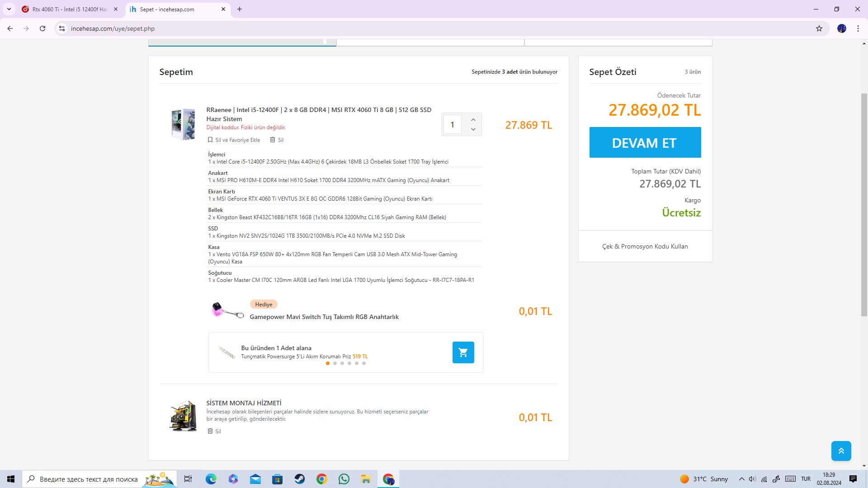Open tab search dropdown arrow

pos(9,9)
